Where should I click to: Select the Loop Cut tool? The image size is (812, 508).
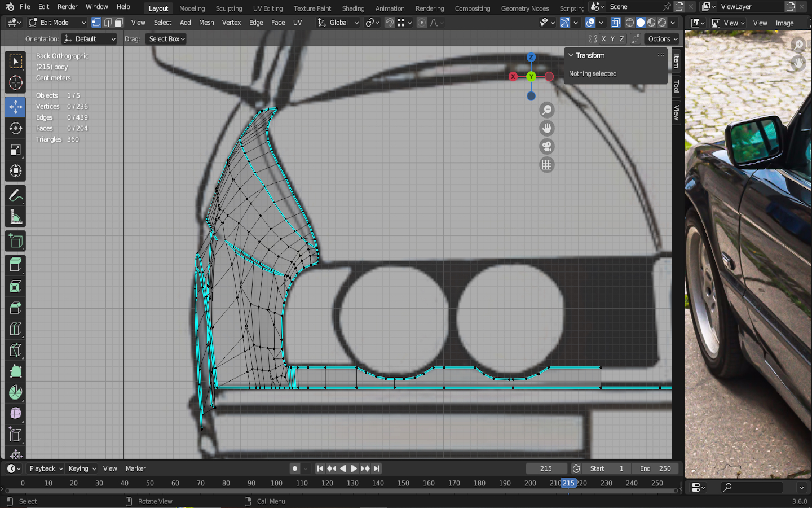point(15,329)
